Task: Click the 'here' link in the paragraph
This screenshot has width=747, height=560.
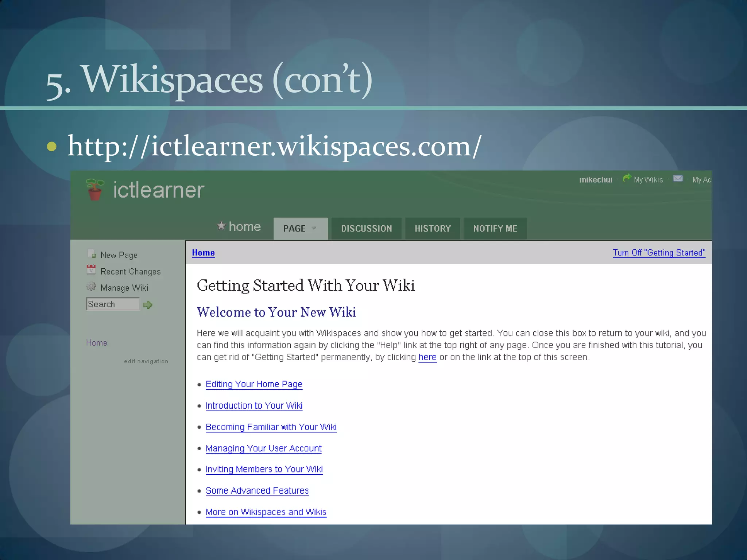Action: pyautogui.click(x=427, y=357)
